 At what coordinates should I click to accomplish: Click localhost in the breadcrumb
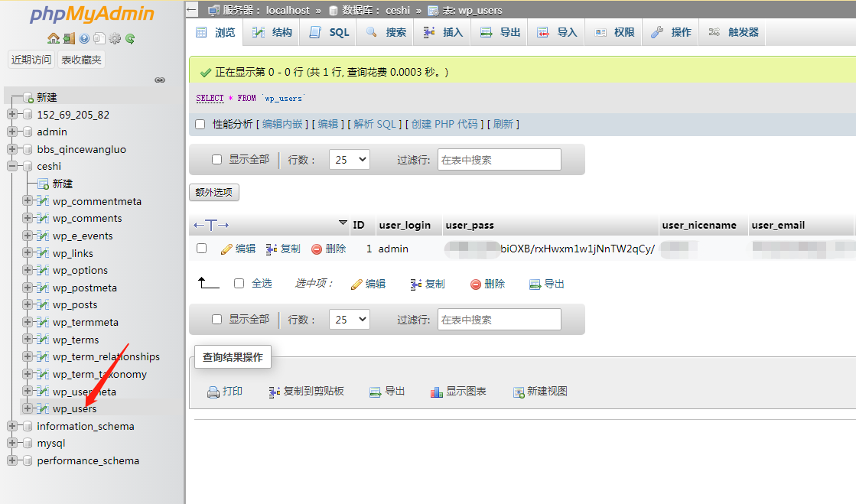(x=288, y=10)
